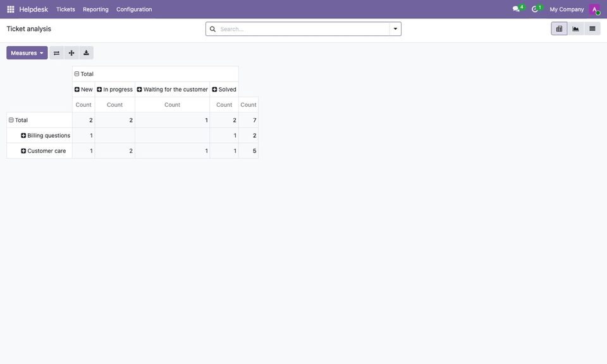Expand the Billing questions row
The image size is (607, 364).
coord(39,135)
